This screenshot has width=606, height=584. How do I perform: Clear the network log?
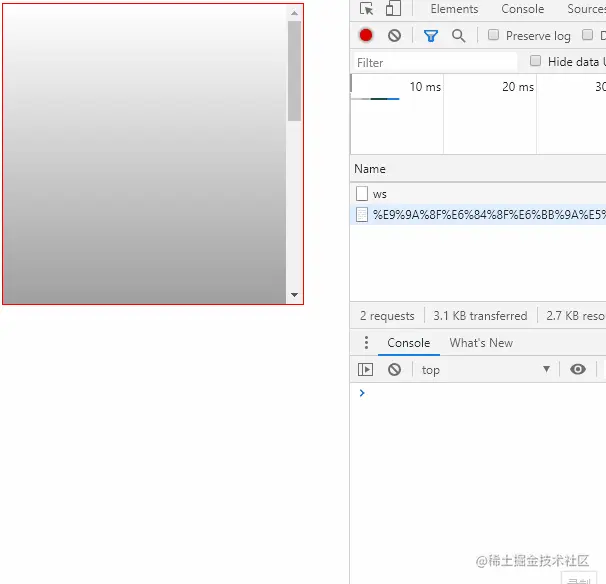394,36
